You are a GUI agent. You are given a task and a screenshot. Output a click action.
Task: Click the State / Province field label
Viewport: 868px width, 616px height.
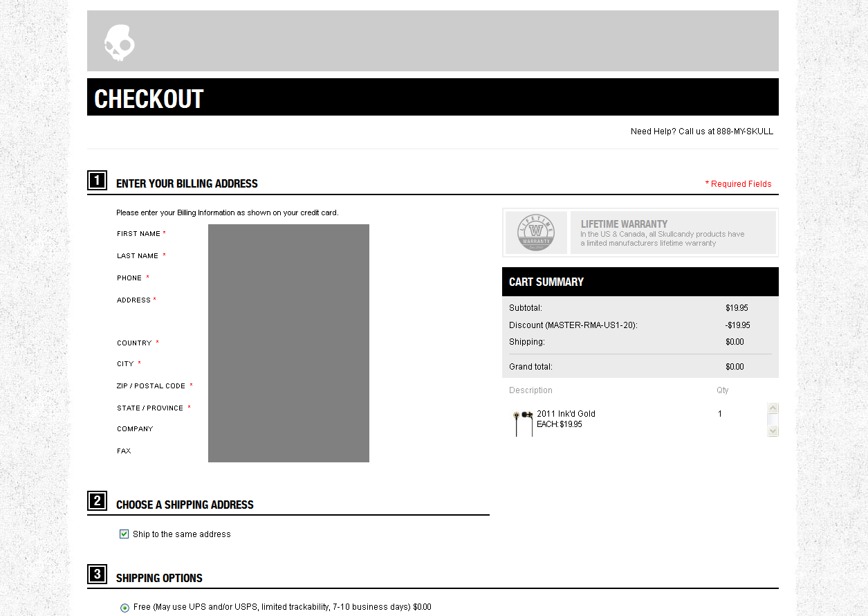(x=150, y=408)
